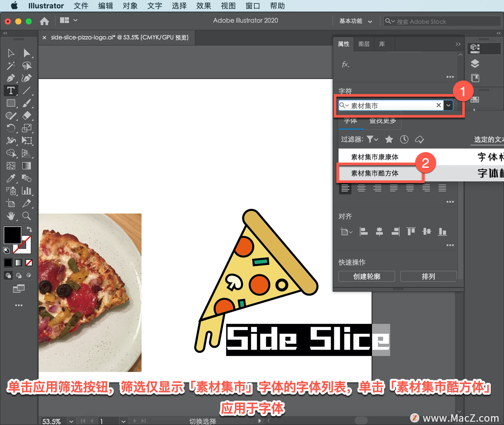Open Align To options dropdown
Viewport: 504px width, 425px height.
(x=346, y=232)
